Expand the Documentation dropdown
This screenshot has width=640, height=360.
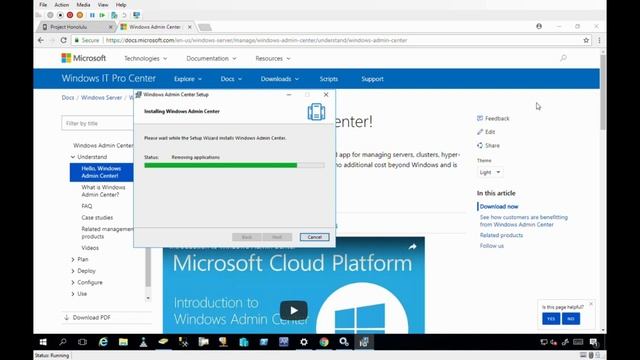coord(211,58)
